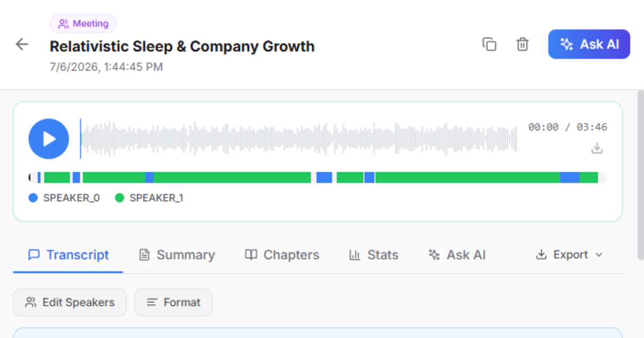Seek within the audio waveform

coord(299,139)
